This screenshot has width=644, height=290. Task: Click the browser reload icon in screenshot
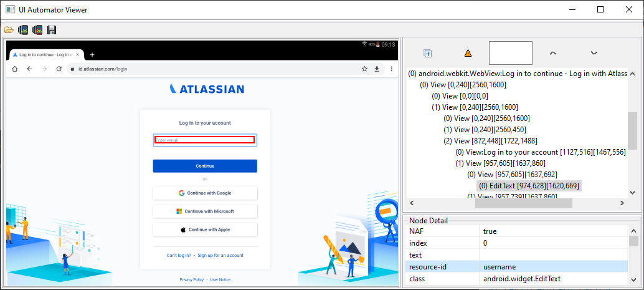click(x=59, y=69)
